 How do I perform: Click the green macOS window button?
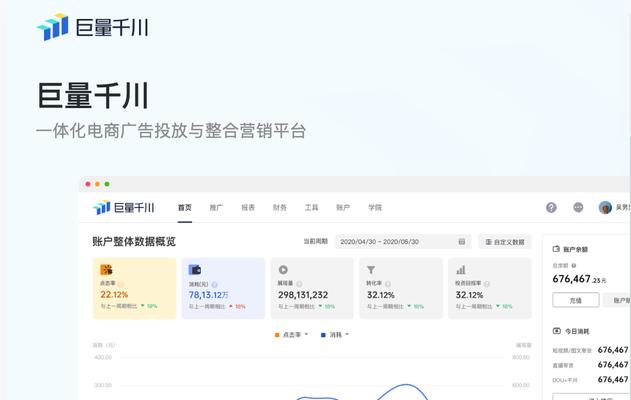coord(107,184)
